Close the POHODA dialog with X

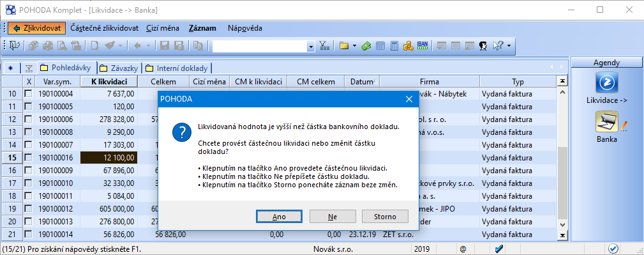click(408, 99)
